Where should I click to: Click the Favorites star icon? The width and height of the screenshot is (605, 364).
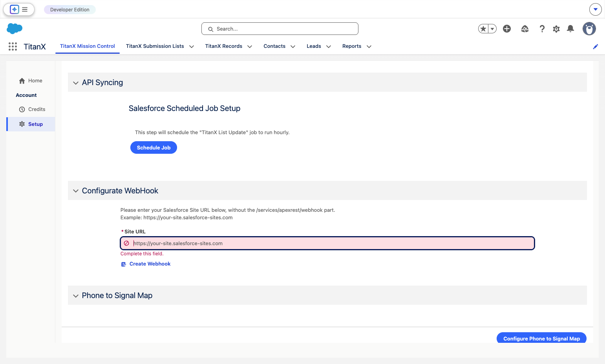click(483, 29)
